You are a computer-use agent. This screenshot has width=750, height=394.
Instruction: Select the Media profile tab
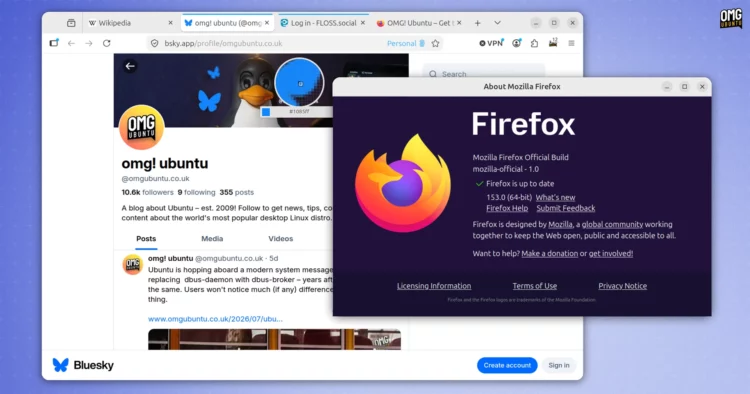[x=212, y=239]
